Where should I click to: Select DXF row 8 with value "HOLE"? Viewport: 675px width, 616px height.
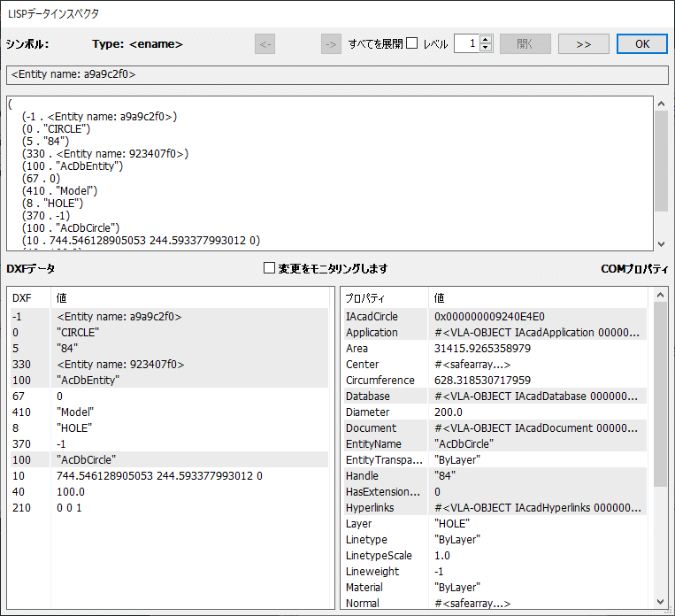[169, 428]
